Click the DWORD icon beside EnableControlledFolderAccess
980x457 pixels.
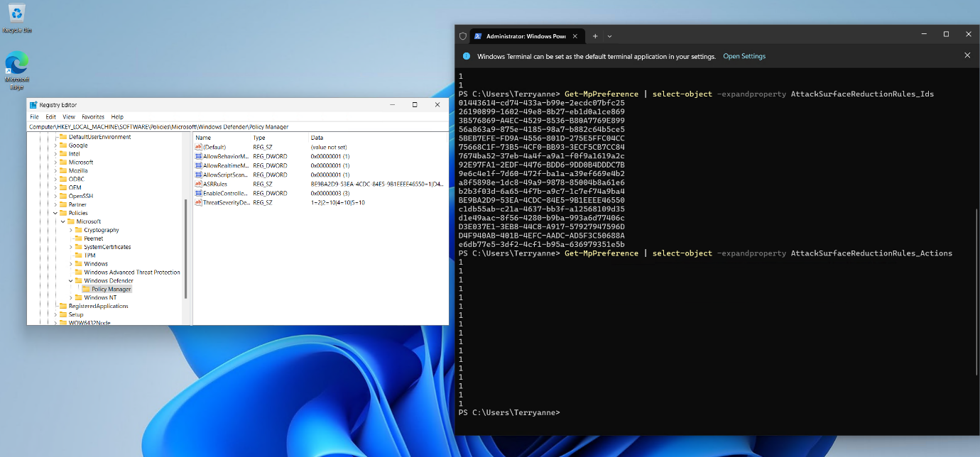pyautogui.click(x=200, y=193)
